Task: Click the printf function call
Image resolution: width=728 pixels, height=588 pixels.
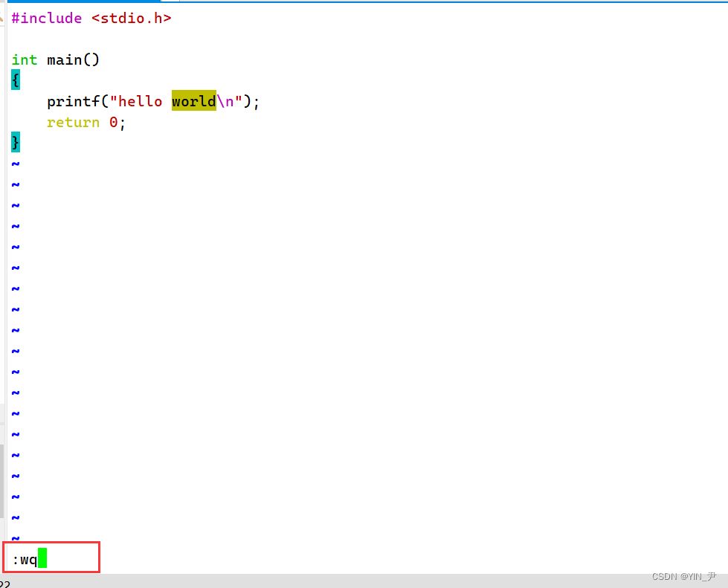Action: tap(73, 101)
